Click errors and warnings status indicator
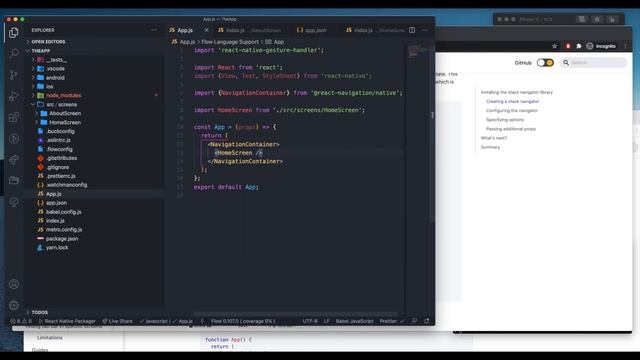The height and width of the screenshot is (360, 640). pos(21,321)
